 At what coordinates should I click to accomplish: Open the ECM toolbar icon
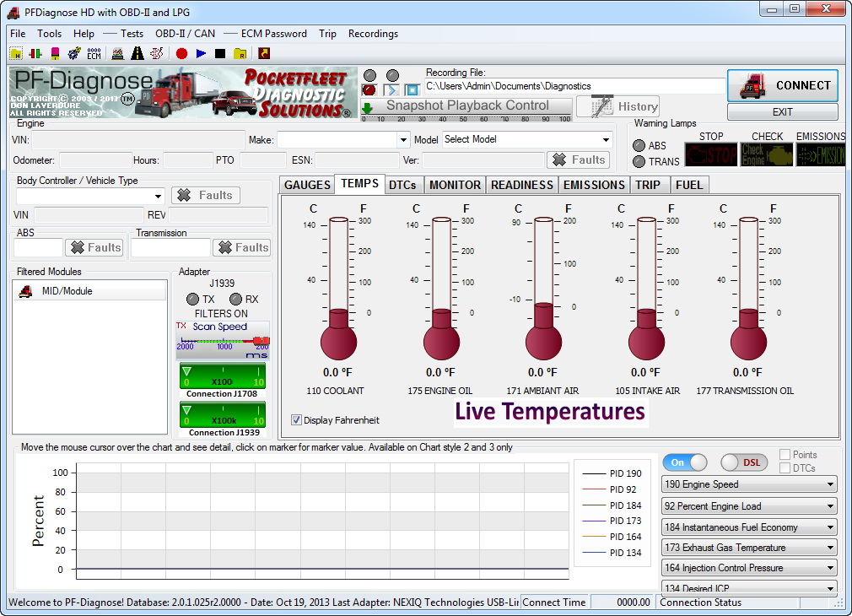pyautogui.click(x=94, y=53)
